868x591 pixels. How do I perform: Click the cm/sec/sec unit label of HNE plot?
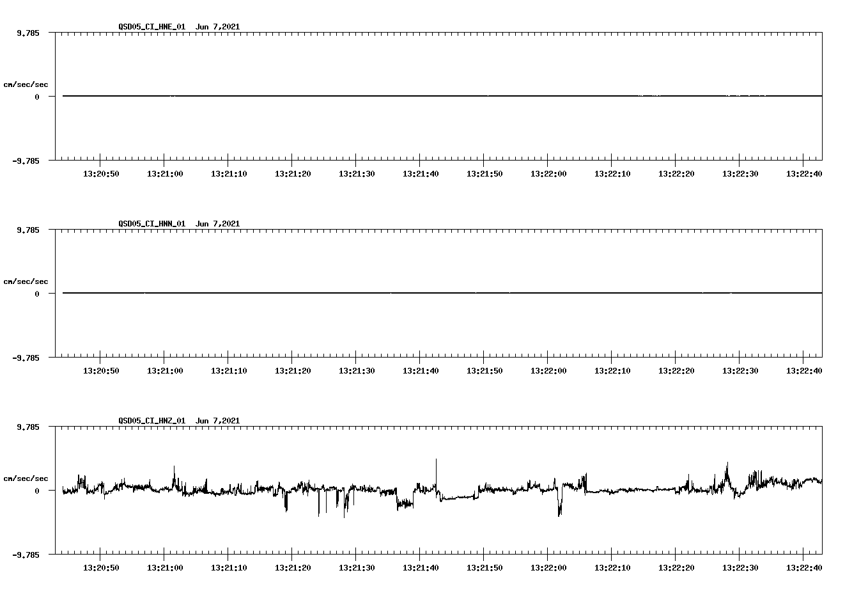point(26,84)
